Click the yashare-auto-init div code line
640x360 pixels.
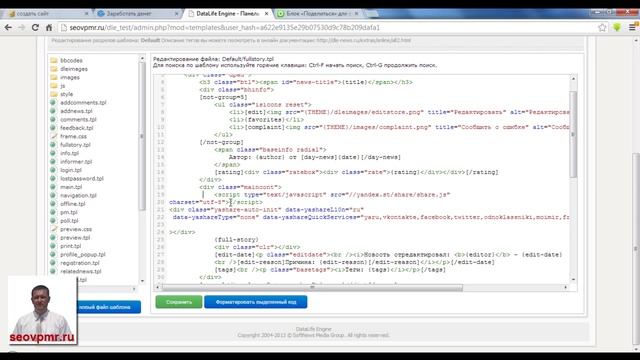pyautogui.click(x=266, y=209)
